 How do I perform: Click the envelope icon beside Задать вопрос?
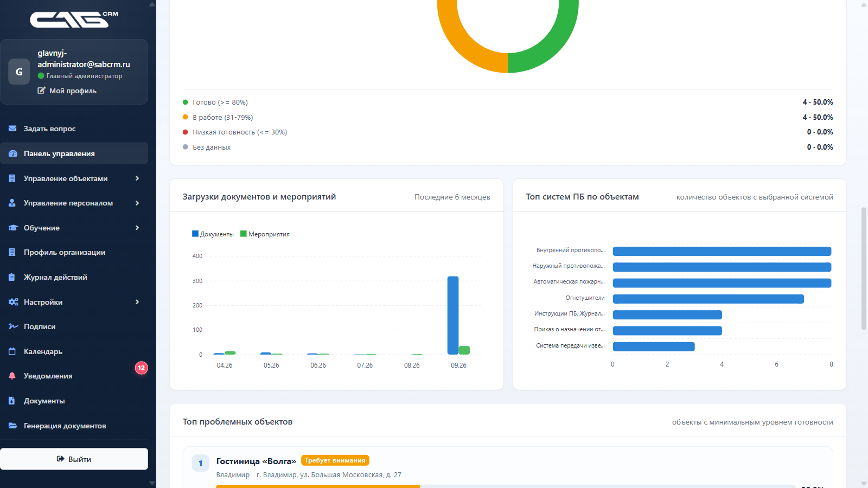point(12,129)
